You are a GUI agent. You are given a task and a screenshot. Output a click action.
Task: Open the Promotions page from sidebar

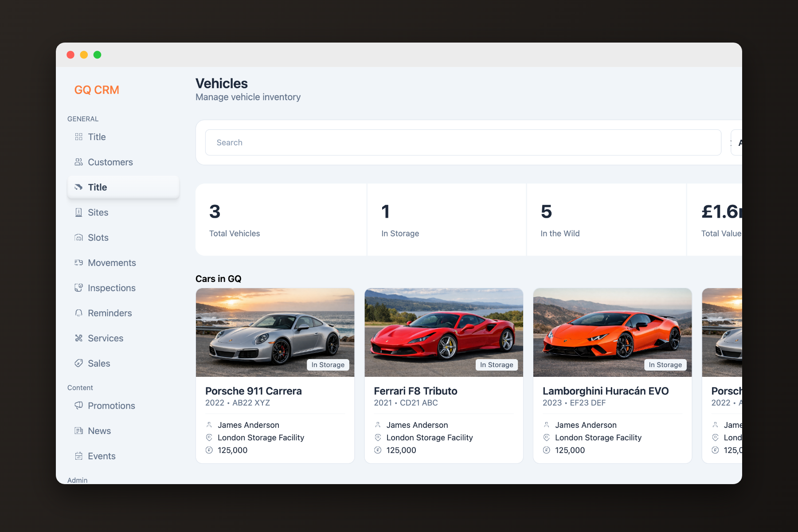(123, 406)
